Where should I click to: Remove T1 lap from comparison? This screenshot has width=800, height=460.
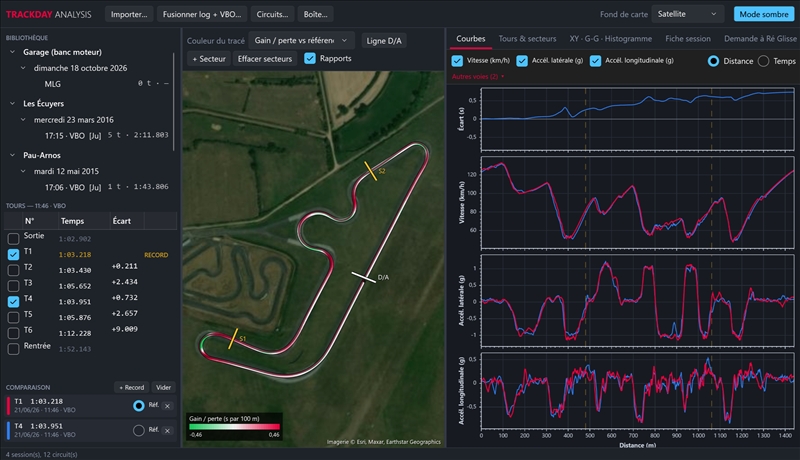167,406
